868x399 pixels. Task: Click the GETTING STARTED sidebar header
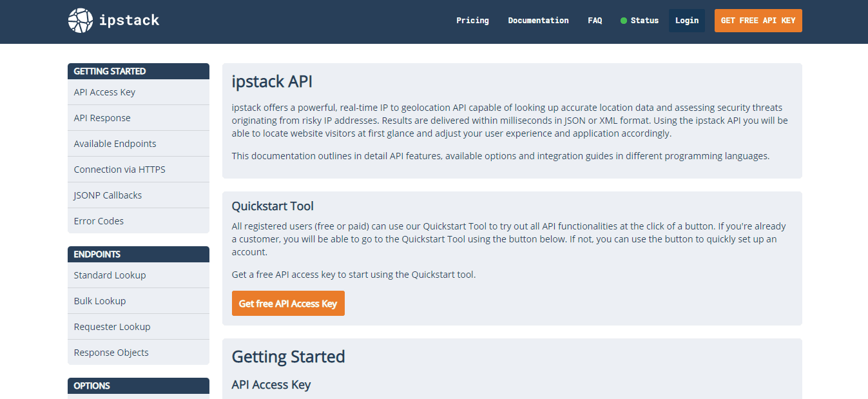coord(139,71)
